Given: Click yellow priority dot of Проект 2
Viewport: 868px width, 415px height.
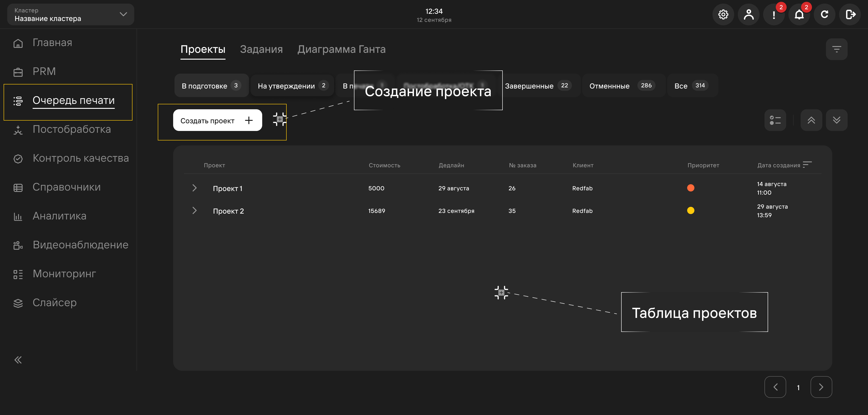Looking at the screenshot, I should click(x=691, y=211).
